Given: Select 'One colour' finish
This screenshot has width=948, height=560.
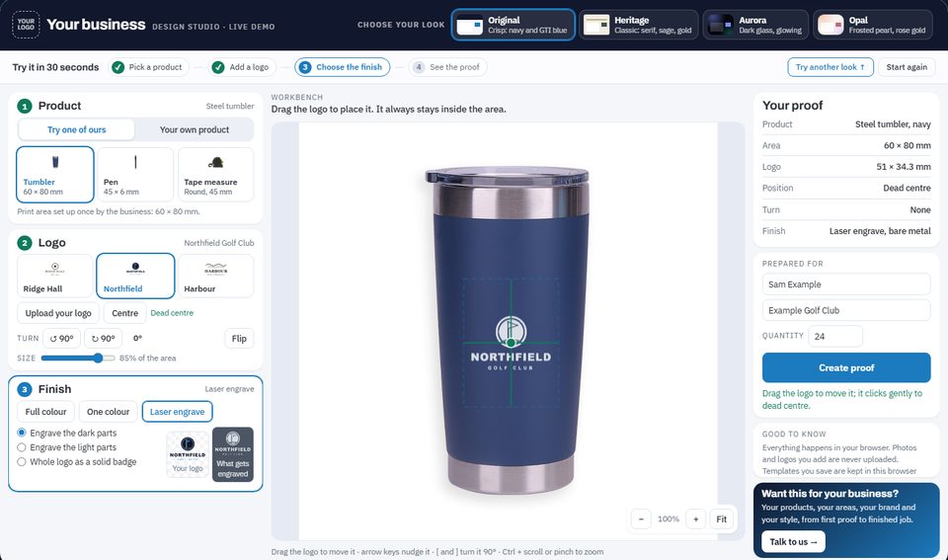Looking at the screenshot, I should coord(109,411).
